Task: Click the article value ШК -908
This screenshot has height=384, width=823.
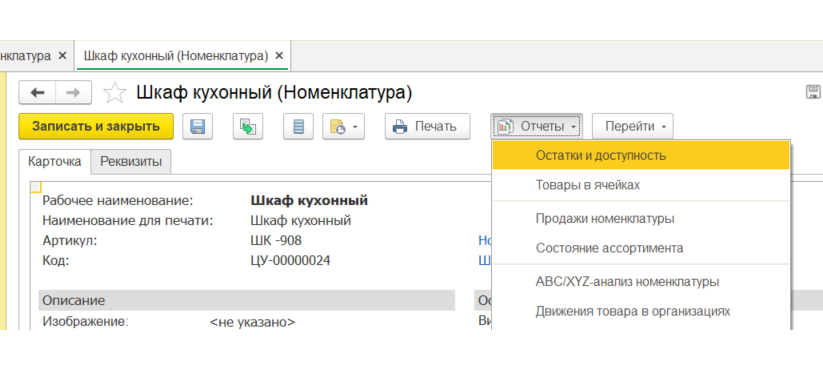Action: point(277,240)
